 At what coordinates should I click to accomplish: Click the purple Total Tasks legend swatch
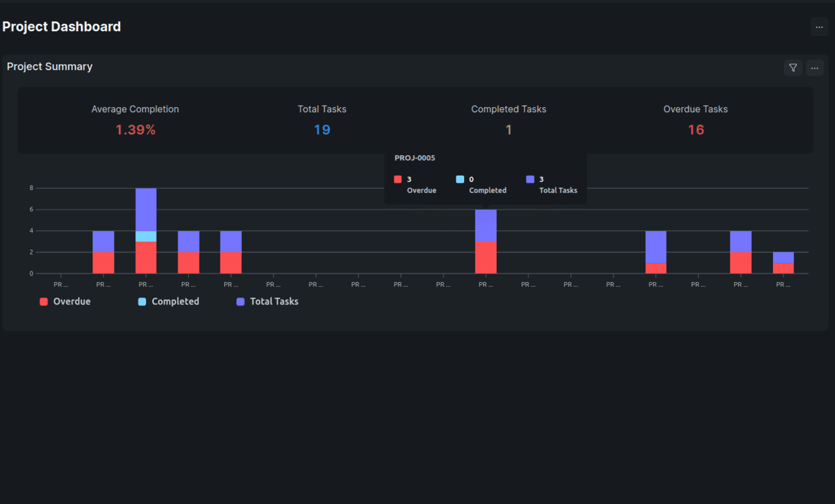[240, 301]
